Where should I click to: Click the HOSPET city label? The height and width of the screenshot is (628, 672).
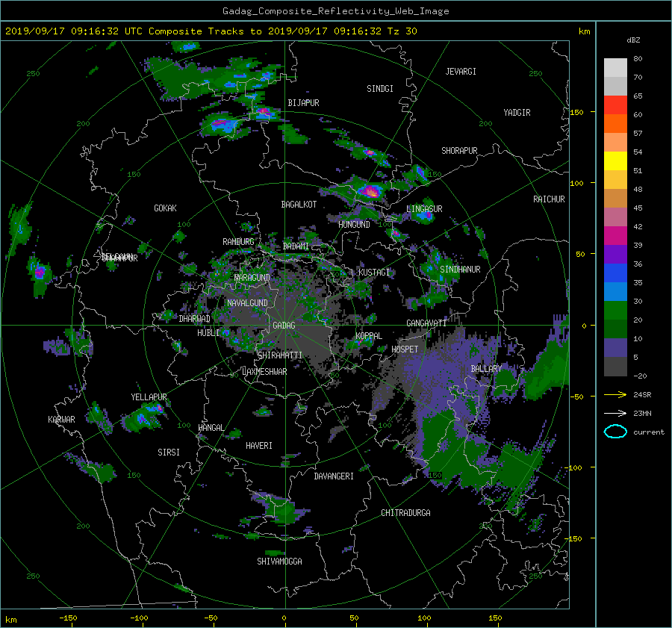(405, 349)
